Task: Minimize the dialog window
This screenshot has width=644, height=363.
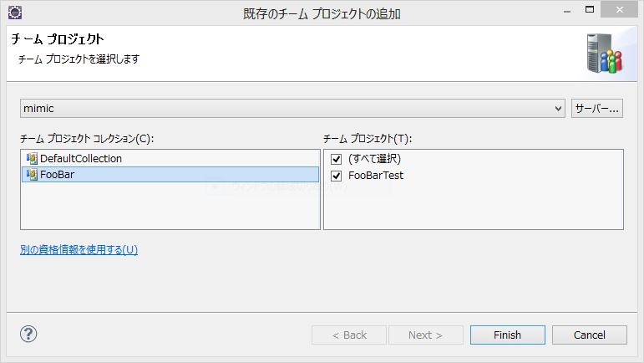Action: (x=567, y=10)
